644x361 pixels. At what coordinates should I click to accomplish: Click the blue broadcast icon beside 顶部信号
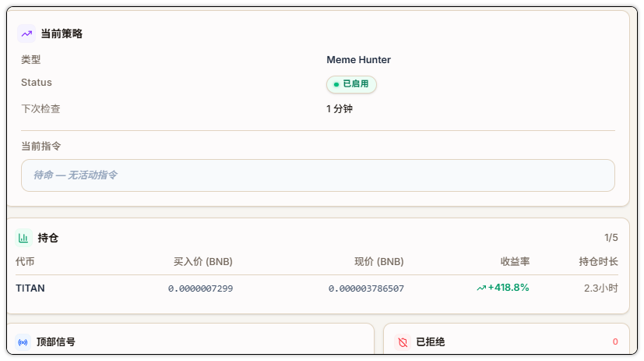click(x=23, y=342)
